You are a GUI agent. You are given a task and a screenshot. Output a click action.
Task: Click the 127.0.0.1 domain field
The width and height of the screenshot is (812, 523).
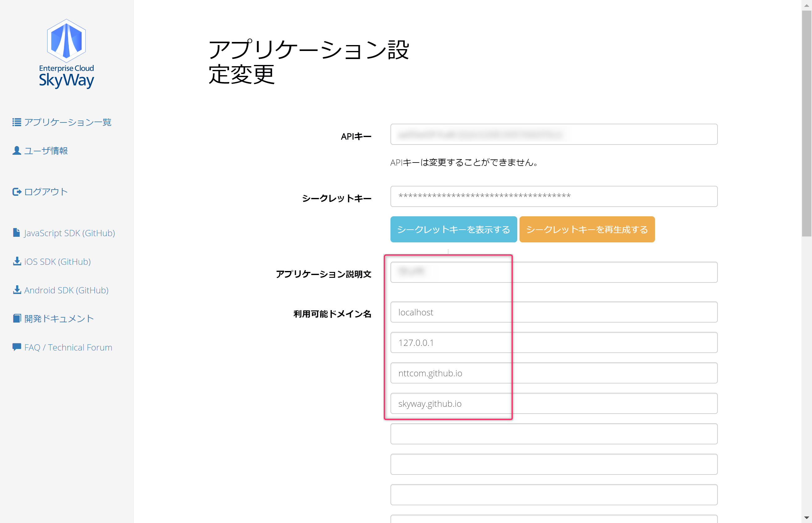(553, 343)
